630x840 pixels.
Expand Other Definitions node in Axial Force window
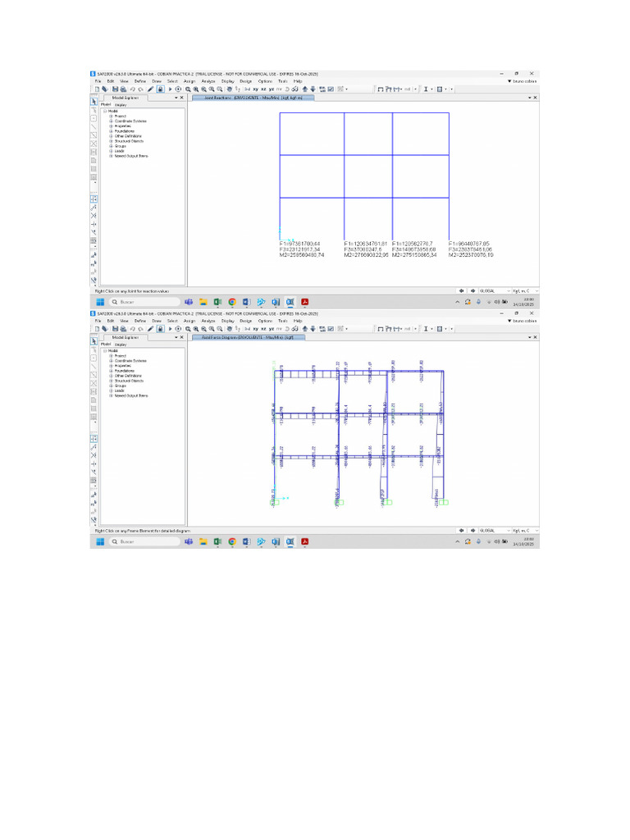tap(111, 376)
